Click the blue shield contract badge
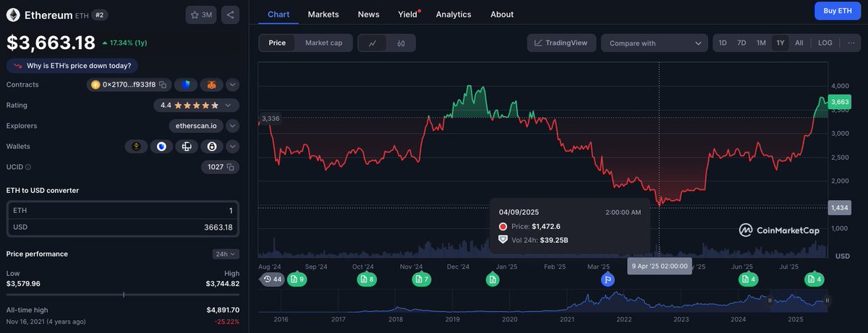Screen dimensions: 868x333 pyautogui.click(x=186, y=85)
